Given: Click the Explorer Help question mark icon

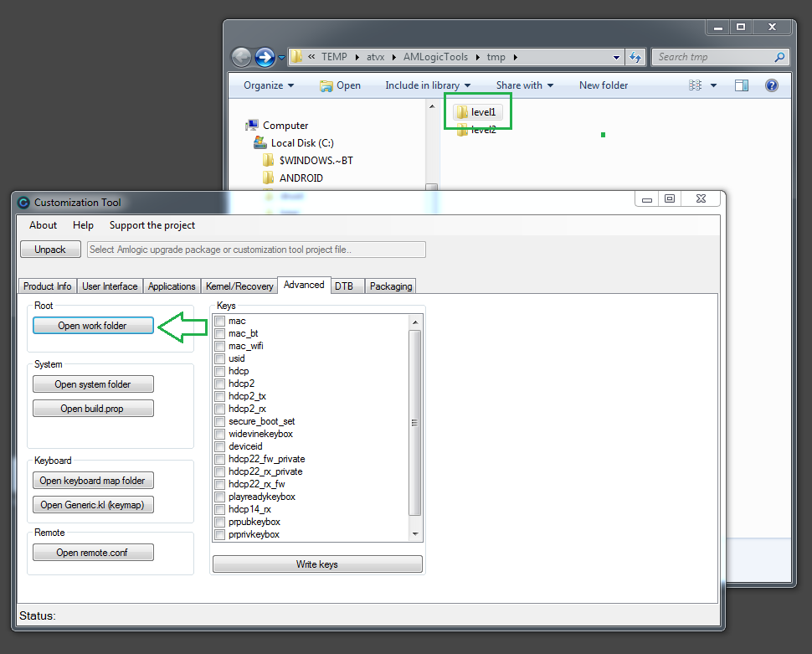Looking at the screenshot, I should click(x=772, y=85).
